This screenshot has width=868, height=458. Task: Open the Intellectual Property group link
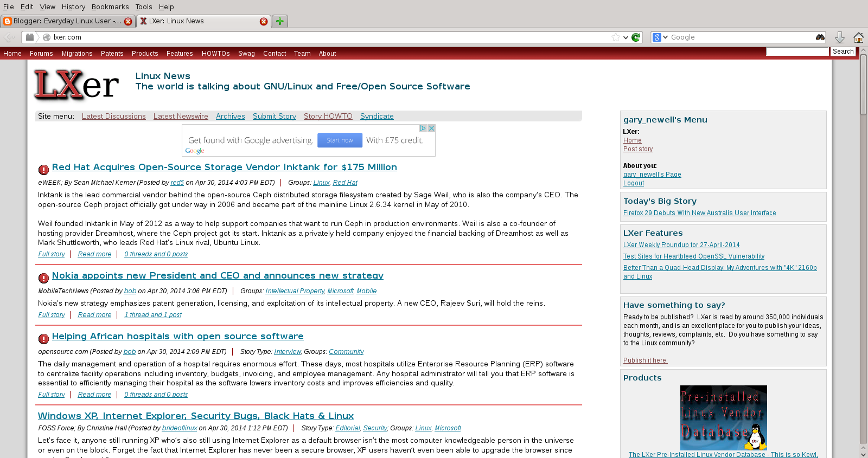[x=295, y=291]
